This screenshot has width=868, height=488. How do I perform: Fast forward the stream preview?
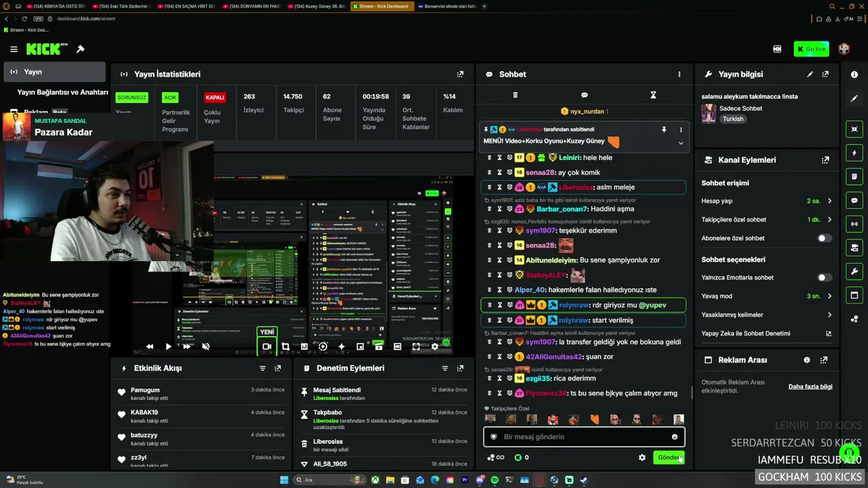[x=186, y=346]
